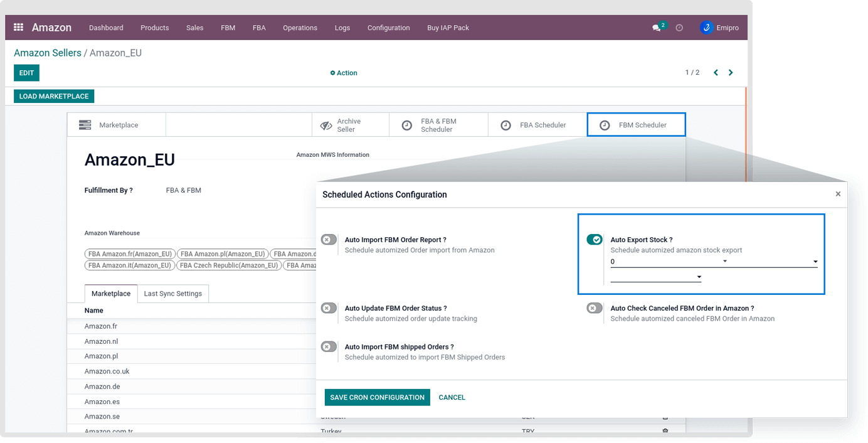Click Save Cron Configuration button
This screenshot has width=868, height=443.
[377, 397]
